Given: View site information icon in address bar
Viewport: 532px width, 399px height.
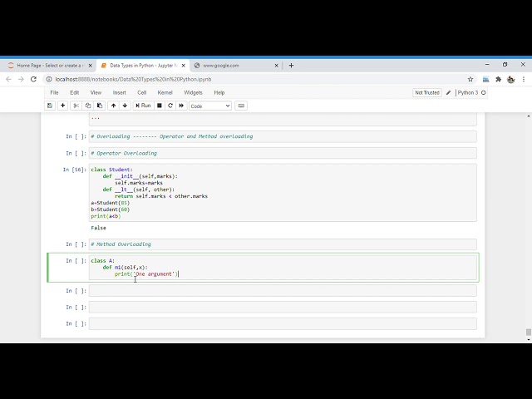Looking at the screenshot, I should (x=49, y=79).
